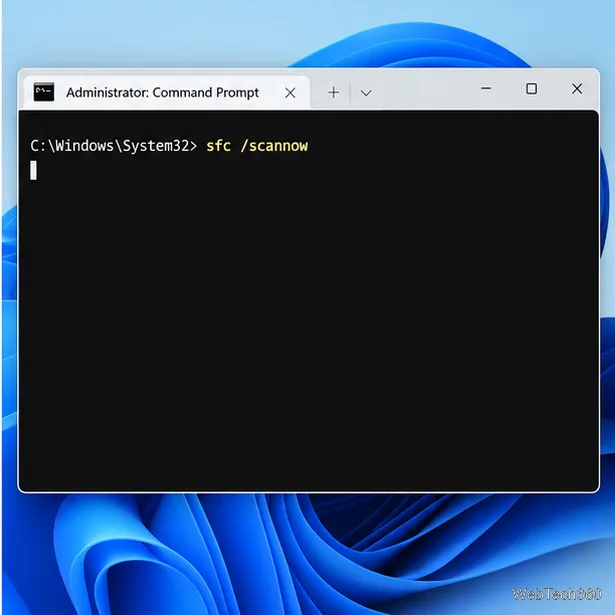Minimize the terminal window

(486, 89)
